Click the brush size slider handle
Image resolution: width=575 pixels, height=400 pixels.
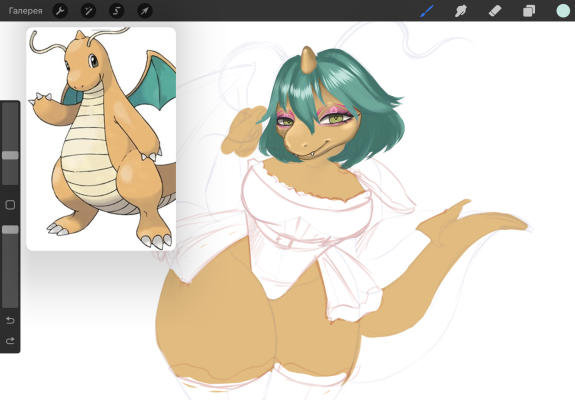click(x=10, y=155)
